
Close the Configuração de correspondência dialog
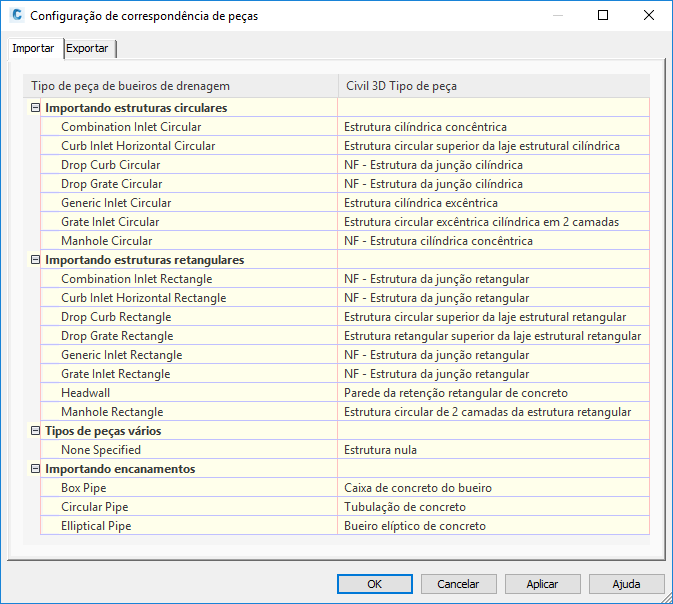tap(648, 15)
